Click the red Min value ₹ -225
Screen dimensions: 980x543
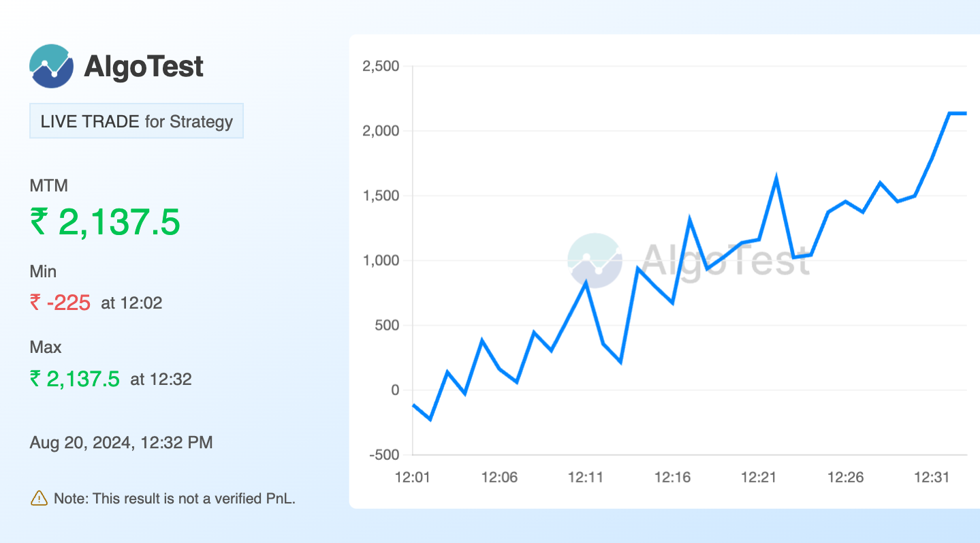pos(60,302)
